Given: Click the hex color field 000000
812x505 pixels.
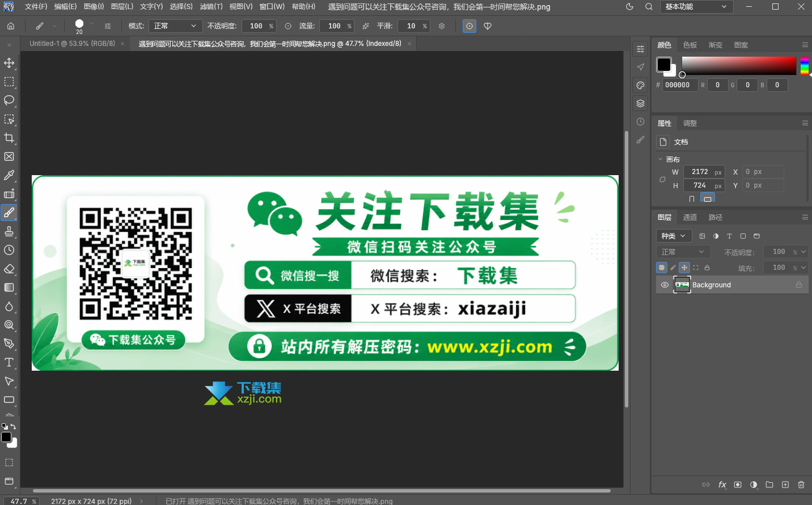Looking at the screenshot, I should (680, 85).
